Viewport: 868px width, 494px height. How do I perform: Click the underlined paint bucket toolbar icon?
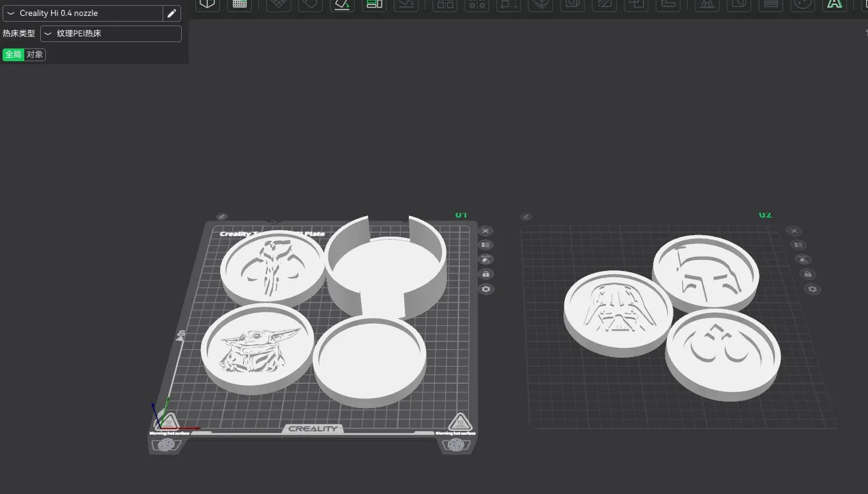click(342, 4)
